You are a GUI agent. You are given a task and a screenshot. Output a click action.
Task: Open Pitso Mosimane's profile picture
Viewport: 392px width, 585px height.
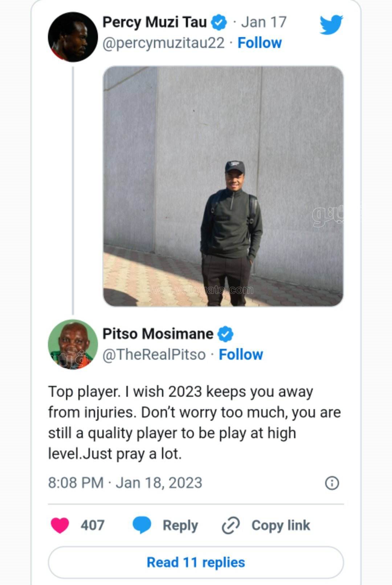pos(73,344)
